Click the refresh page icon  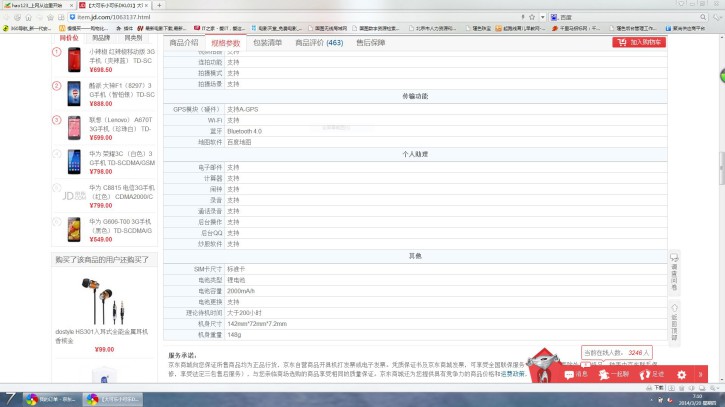(18, 17)
